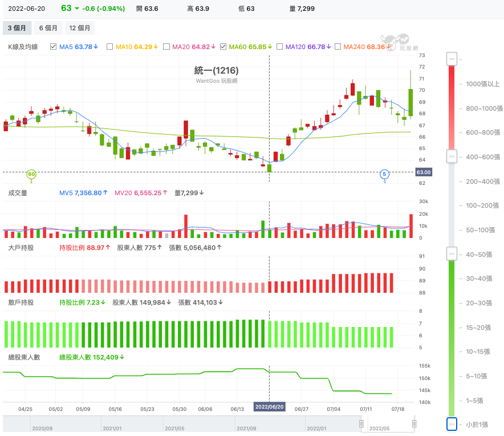
Task: Click the left timeline range handle
Action: click(x=361, y=423)
